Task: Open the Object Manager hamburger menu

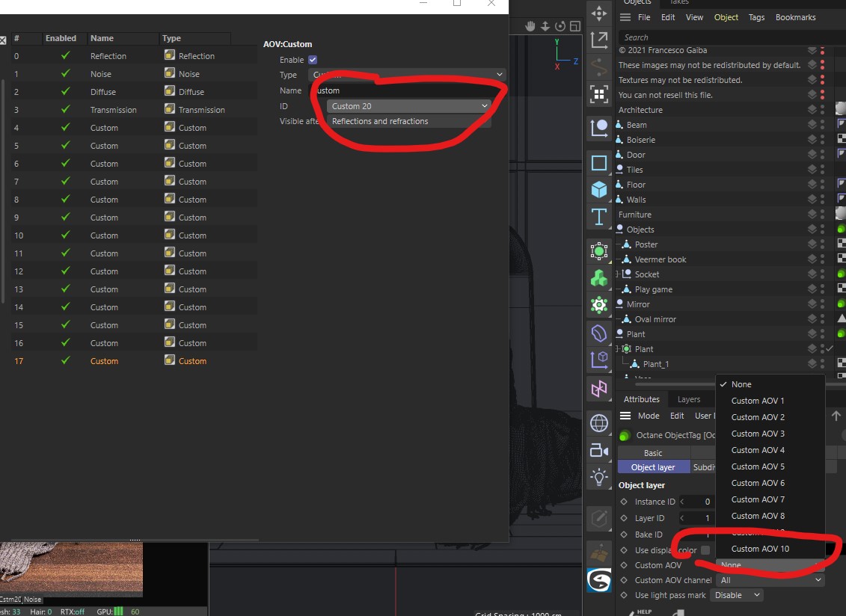Action: (x=625, y=17)
